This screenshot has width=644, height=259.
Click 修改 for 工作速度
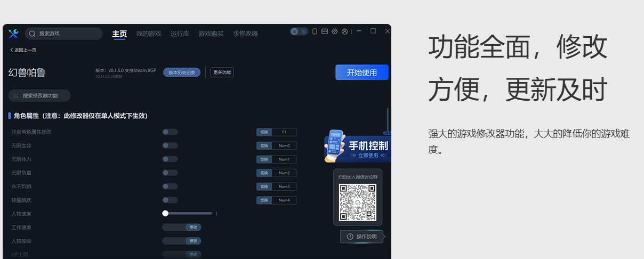(x=193, y=227)
